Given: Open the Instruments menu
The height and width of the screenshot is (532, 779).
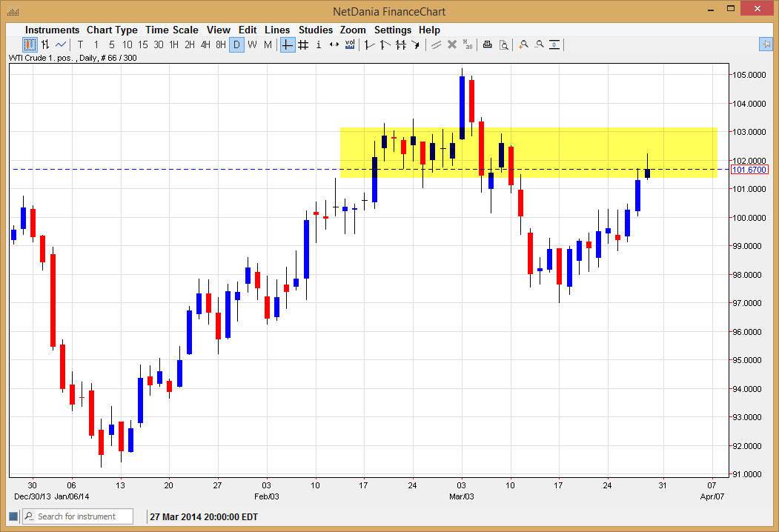Looking at the screenshot, I should tap(52, 30).
